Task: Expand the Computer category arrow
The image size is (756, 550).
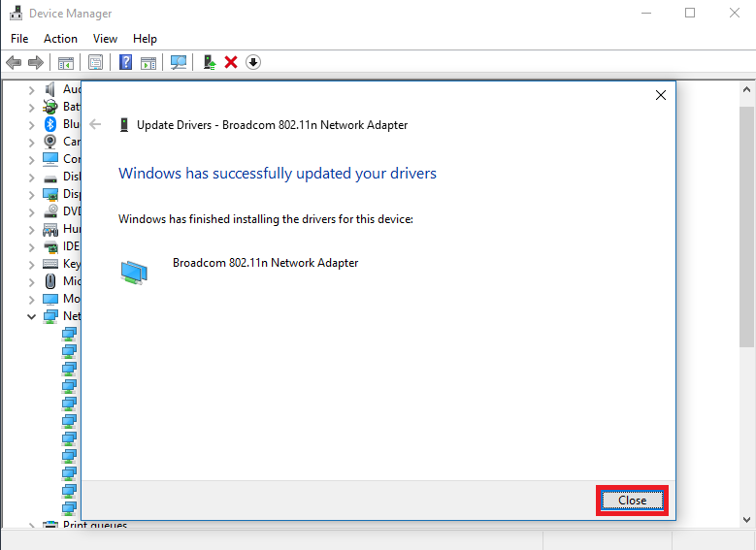Action: [x=31, y=159]
